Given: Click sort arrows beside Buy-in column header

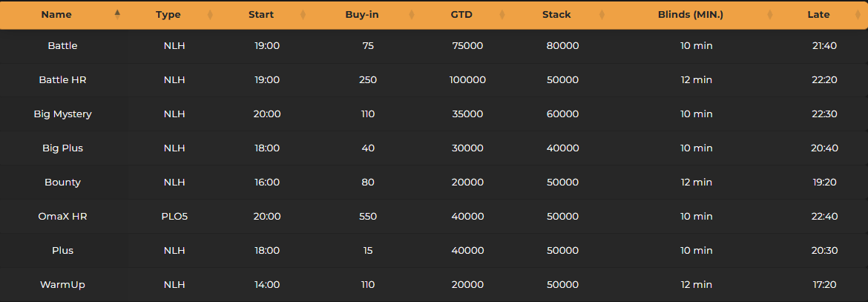Looking at the screenshot, I should 401,14.
